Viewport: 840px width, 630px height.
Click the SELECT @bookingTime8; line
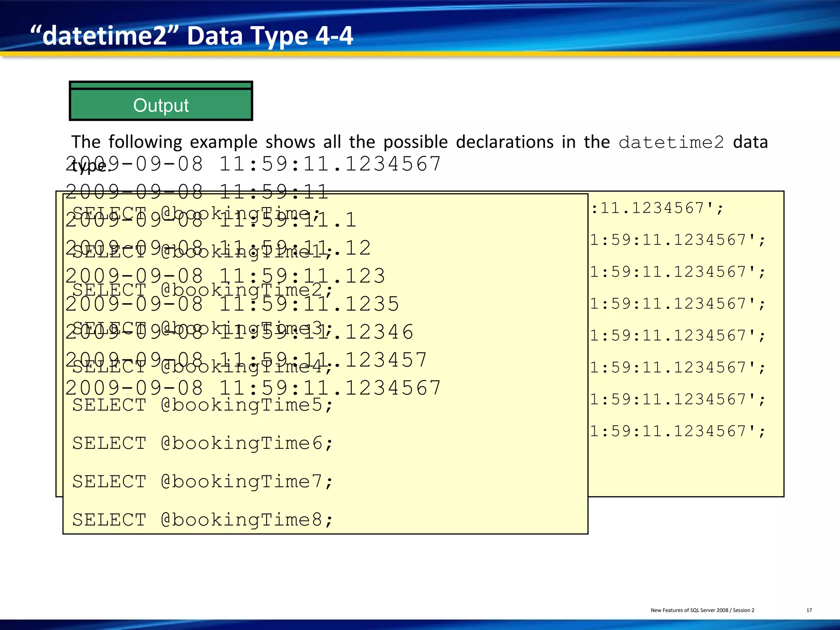[203, 520]
